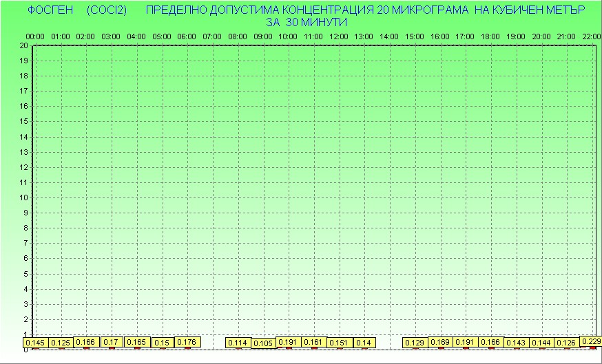Select the 0.125 data label
The height and width of the screenshot is (364, 602).
tap(61, 343)
